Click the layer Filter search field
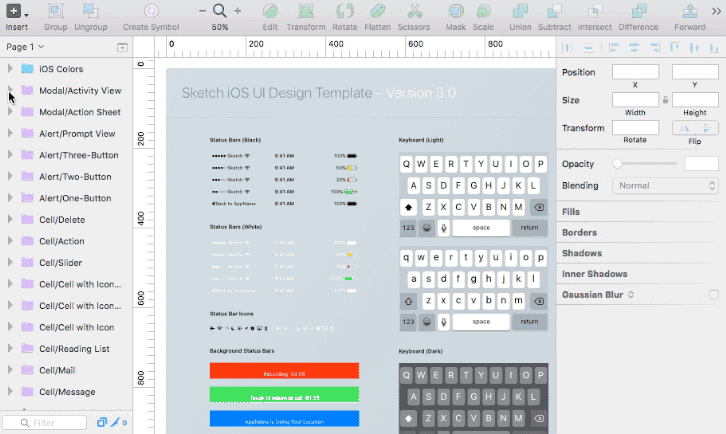726x434 pixels. click(44, 422)
